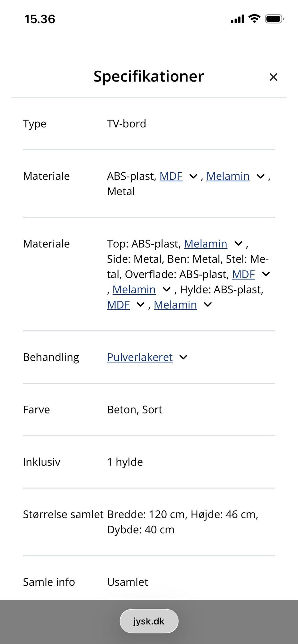Click the MDF link under Overflade

pyautogui.click(x=243, y=274)
